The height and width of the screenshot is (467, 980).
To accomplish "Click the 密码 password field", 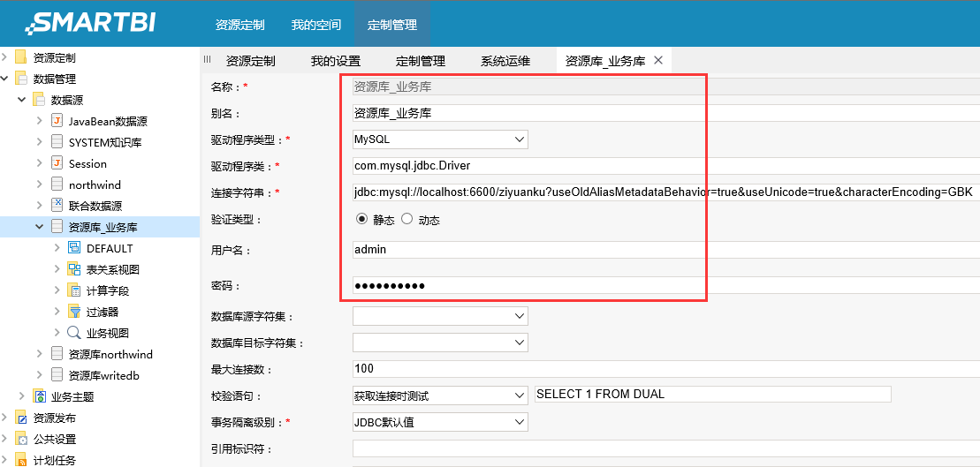I will pyautogui.click(x=666, y=285).
